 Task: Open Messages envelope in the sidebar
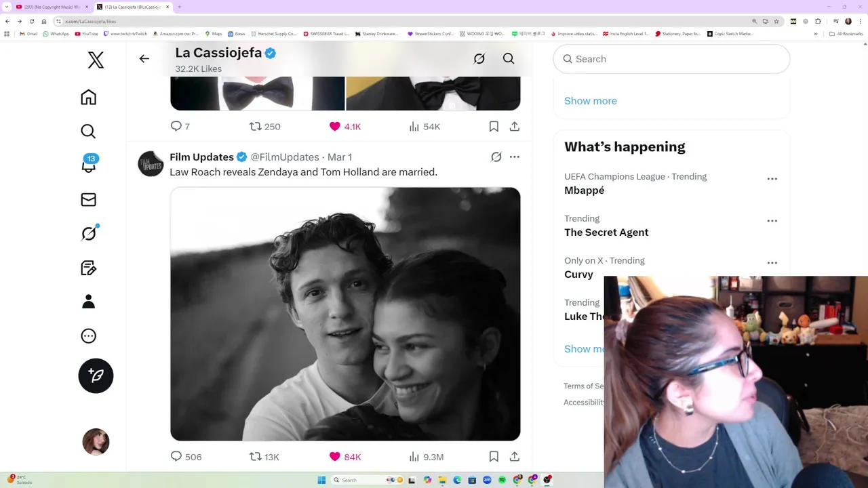88,199
